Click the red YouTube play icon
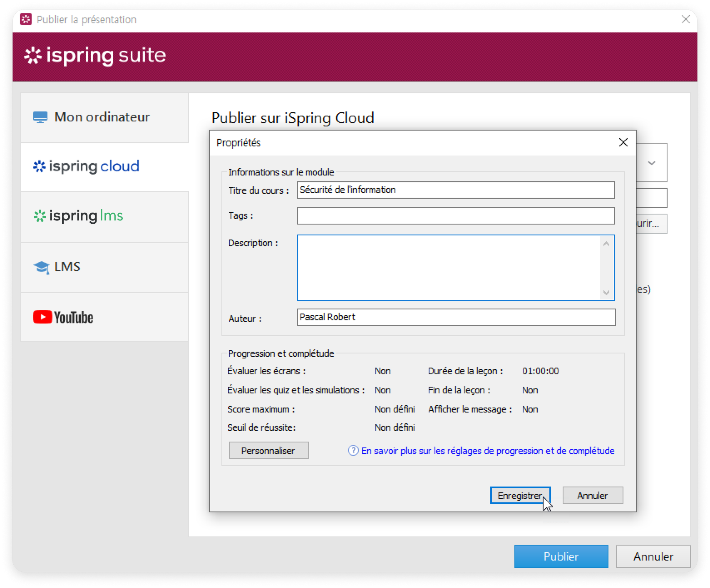Viewport: 710px width, 588px height. pos(42,317)
